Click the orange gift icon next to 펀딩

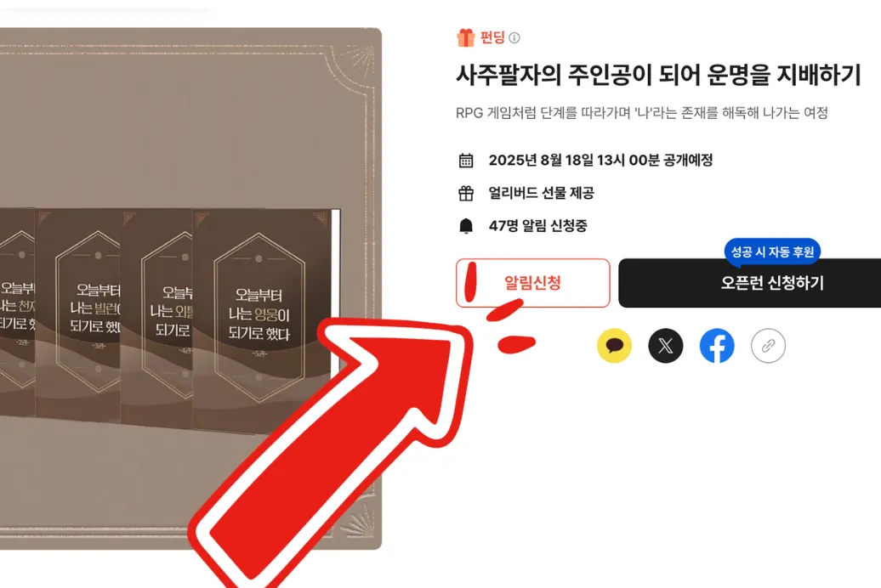(465, 37)
